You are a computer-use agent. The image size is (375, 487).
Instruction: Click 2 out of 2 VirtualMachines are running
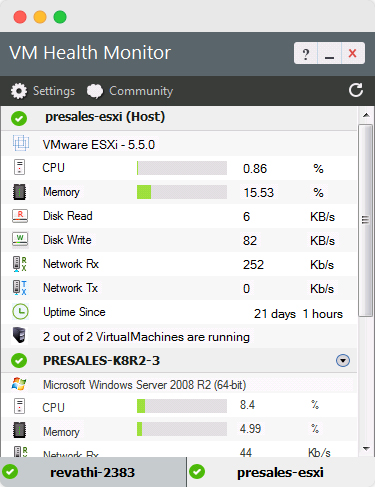pyautogui.click(x=146, y=337)
